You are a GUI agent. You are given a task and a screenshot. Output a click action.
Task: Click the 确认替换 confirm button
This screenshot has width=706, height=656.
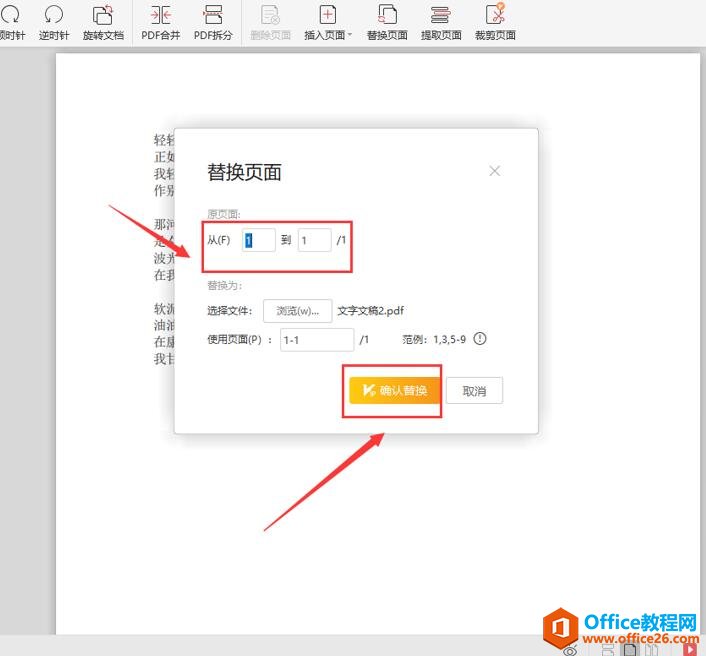tap(394, 390)
